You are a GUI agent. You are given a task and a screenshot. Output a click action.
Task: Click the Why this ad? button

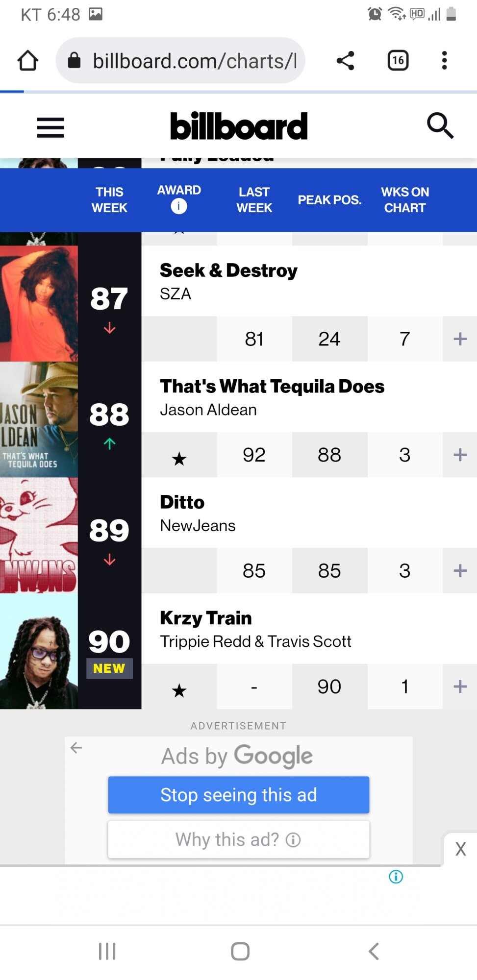pyautogui.click(x=239, y=839)
